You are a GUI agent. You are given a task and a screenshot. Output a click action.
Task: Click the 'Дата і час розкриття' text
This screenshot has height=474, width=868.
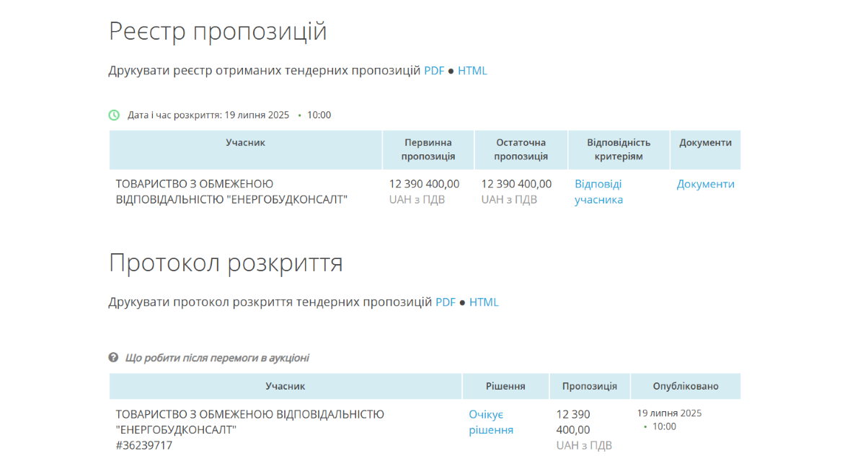[x=208, y=115]
